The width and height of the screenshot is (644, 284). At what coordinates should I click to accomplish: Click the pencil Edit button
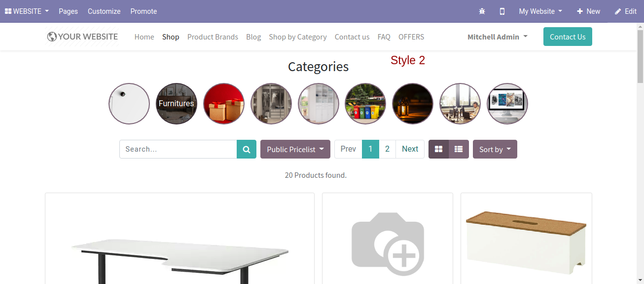pyautogui.click(x=626, y=11)
